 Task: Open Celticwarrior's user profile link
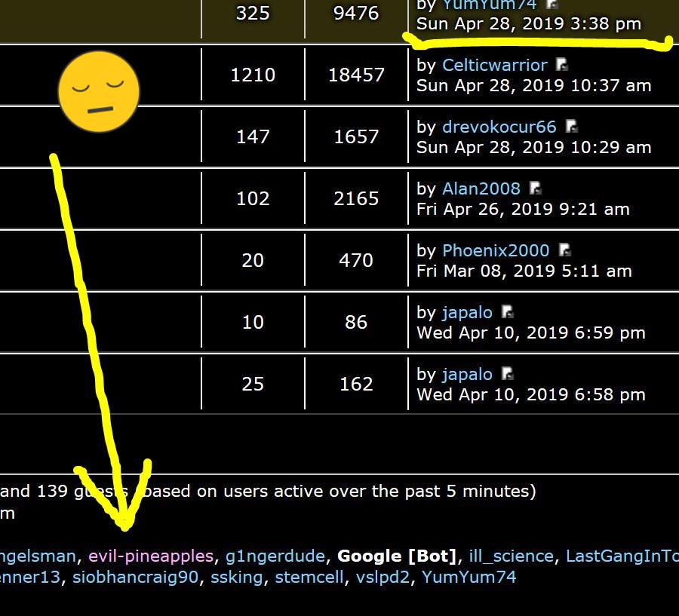pos(494,66)
